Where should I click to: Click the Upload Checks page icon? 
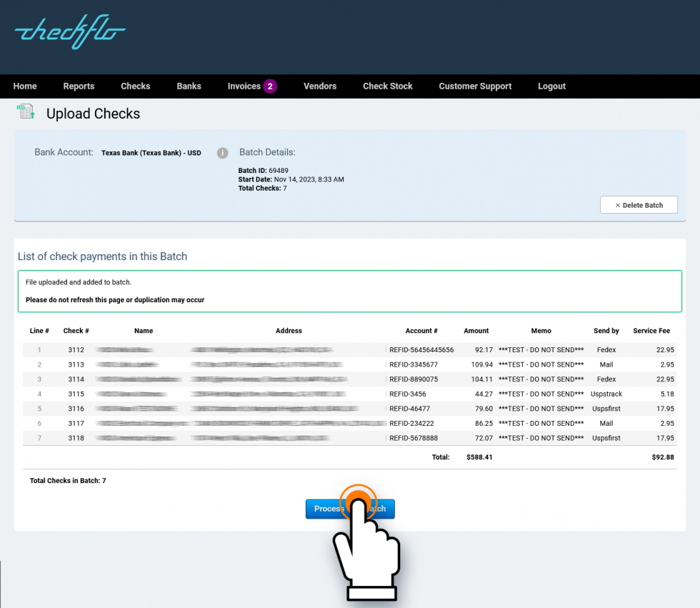tap(25, 112)
